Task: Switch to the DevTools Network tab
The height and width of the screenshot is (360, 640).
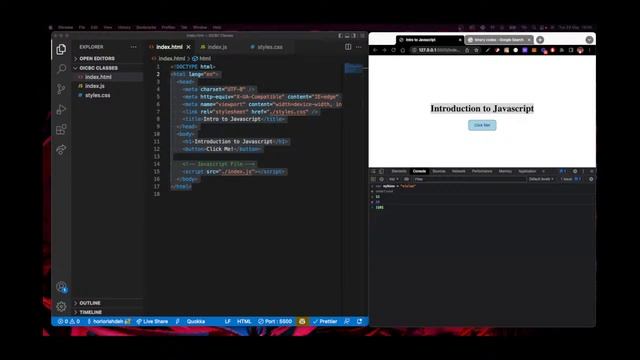Action: (458, 171)
